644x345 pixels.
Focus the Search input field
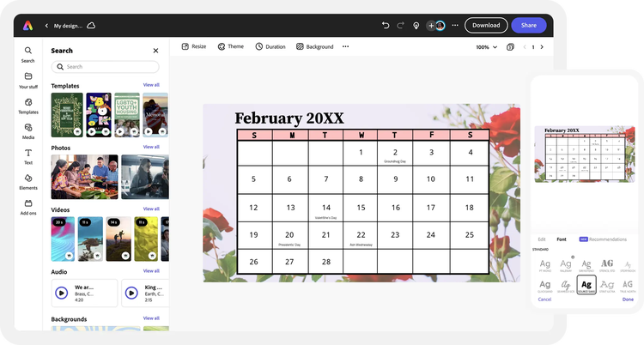105,67
